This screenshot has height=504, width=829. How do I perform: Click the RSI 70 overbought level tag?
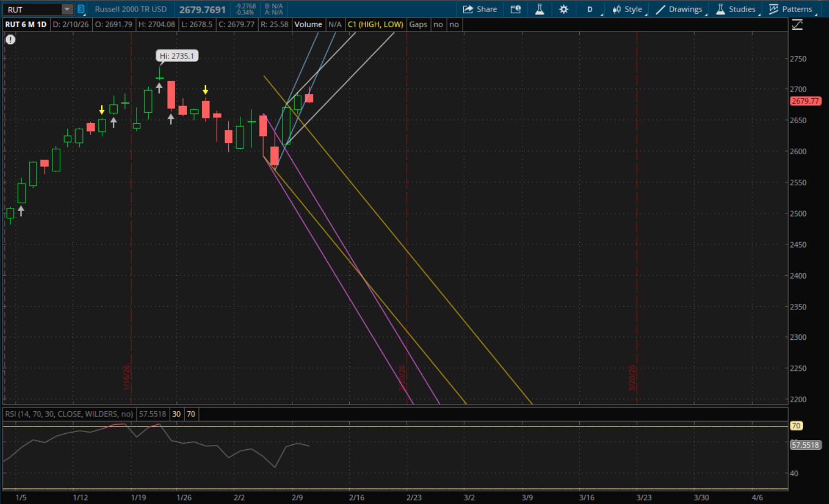796,426
